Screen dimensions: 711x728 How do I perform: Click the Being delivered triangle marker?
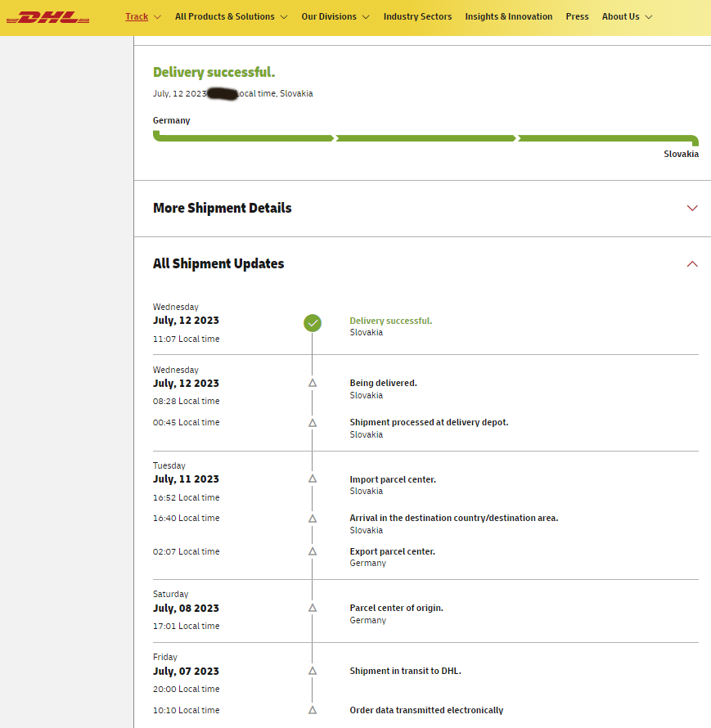[313, 383]
